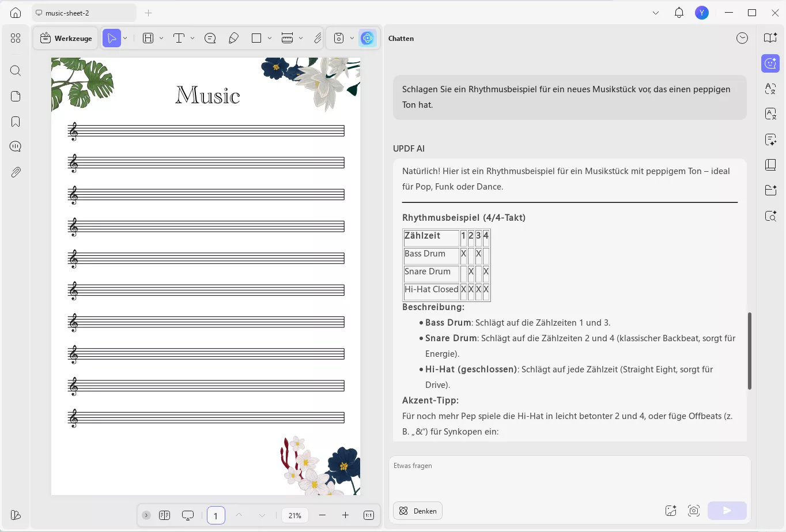Open the comments panel in left sidebar
This screenshot has height=532, width=786.
[x=16, y=146]
